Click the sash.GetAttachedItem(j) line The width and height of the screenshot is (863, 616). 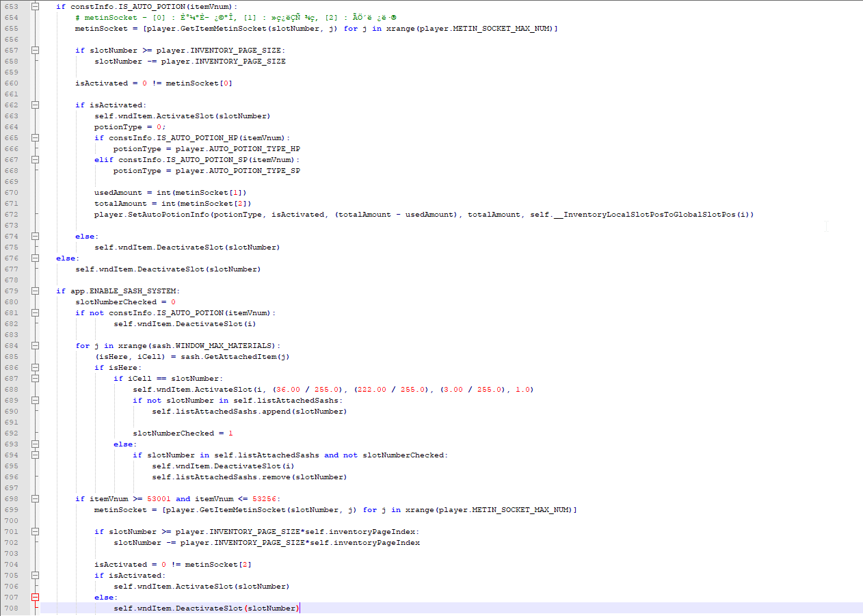pyautogui.click(x=192, y=357)
